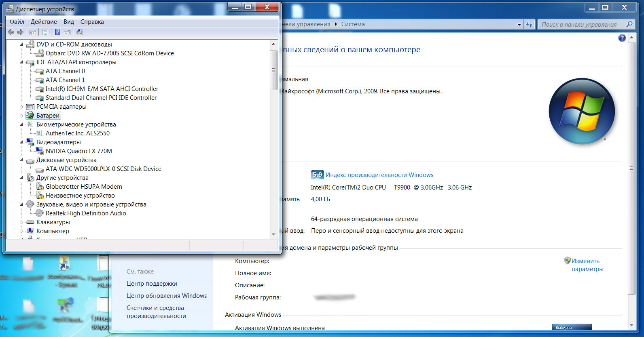Click the Клавиатуры keyboard category icon
This screenshot has height=337, width=644.
pos(30,222)
